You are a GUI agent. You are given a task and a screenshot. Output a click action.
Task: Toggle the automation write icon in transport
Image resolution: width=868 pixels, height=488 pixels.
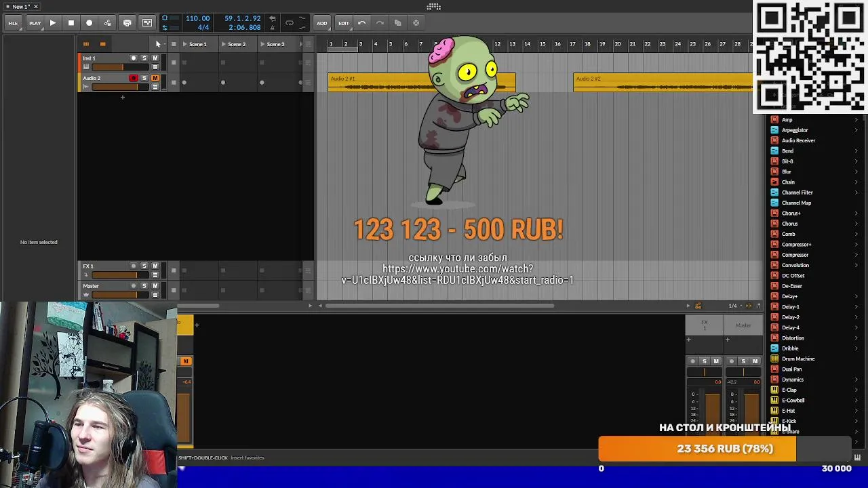coord(108,23)
